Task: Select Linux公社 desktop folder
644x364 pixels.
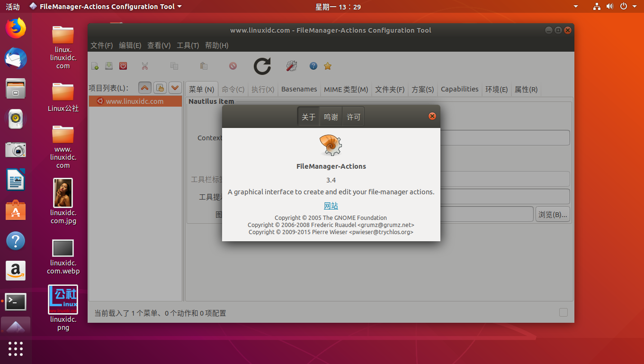Action: point(63,97)
